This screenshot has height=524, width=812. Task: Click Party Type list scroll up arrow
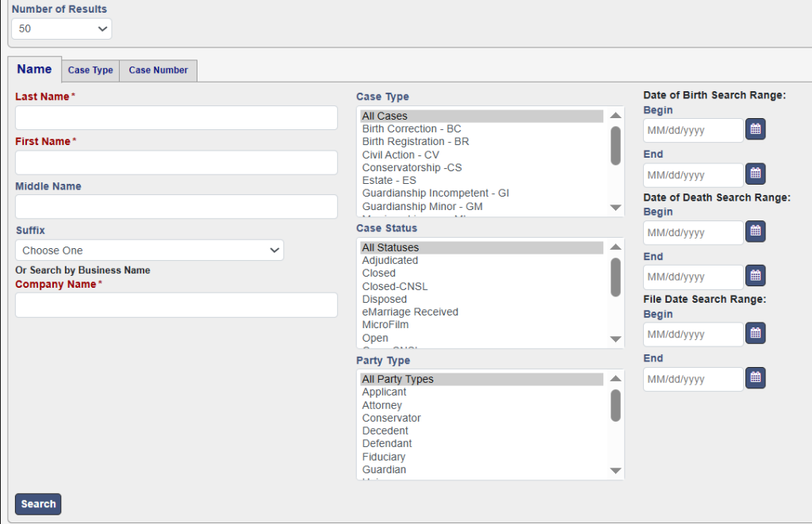point(615,378)
